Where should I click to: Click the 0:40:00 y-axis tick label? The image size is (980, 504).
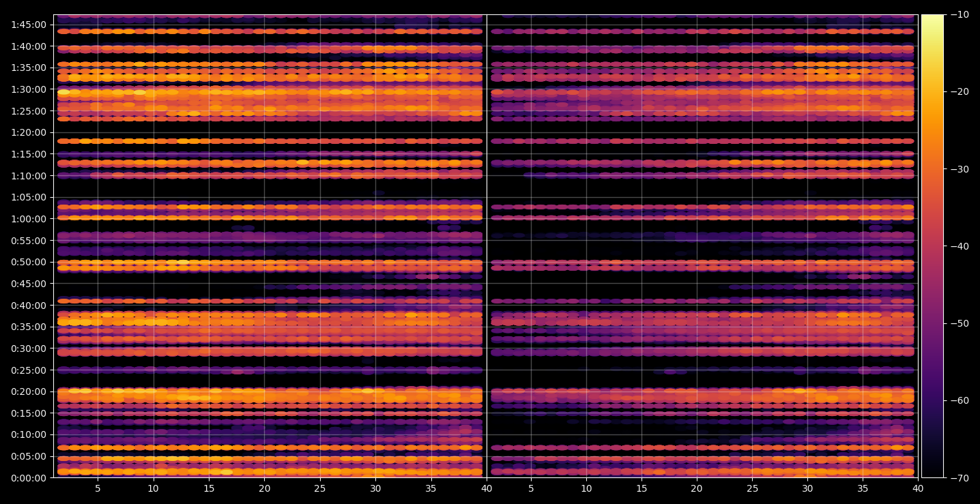point(29,305)
